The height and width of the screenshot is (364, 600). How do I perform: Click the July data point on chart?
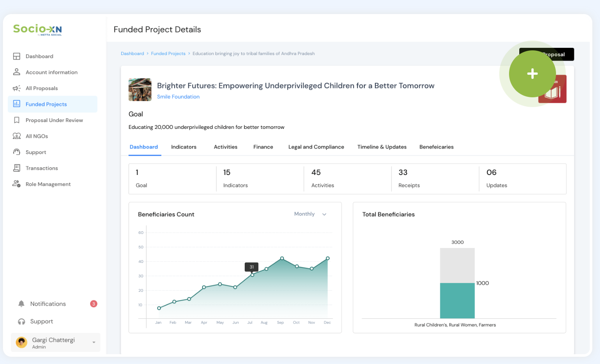coord(252,275)
